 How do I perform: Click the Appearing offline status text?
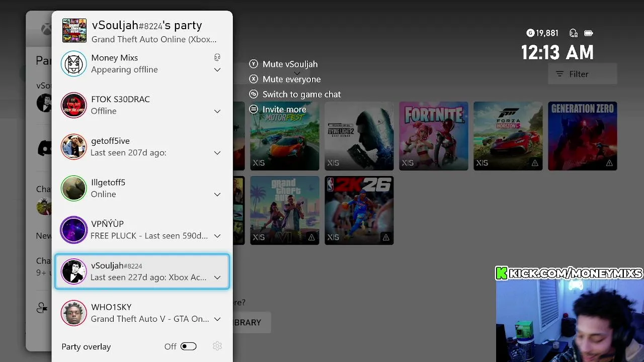124,69
